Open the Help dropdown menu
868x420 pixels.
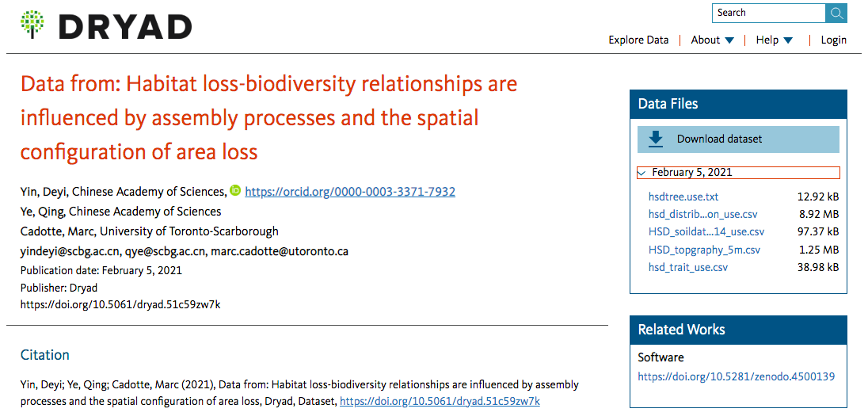[774, 40]
